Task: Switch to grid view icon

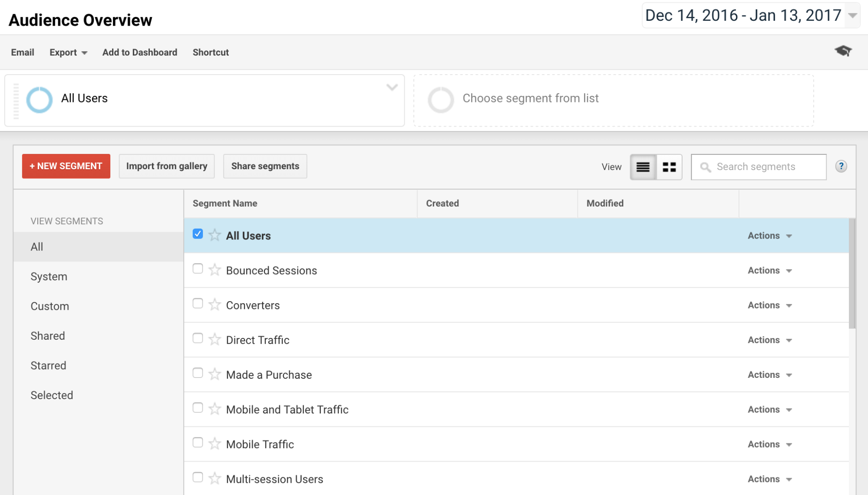Action: click(669, 167)
